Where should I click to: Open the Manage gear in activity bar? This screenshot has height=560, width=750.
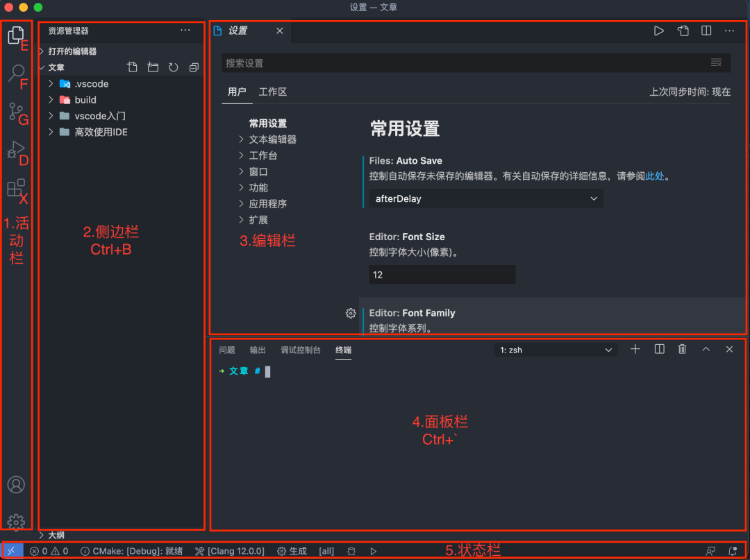tap(16, 523)
